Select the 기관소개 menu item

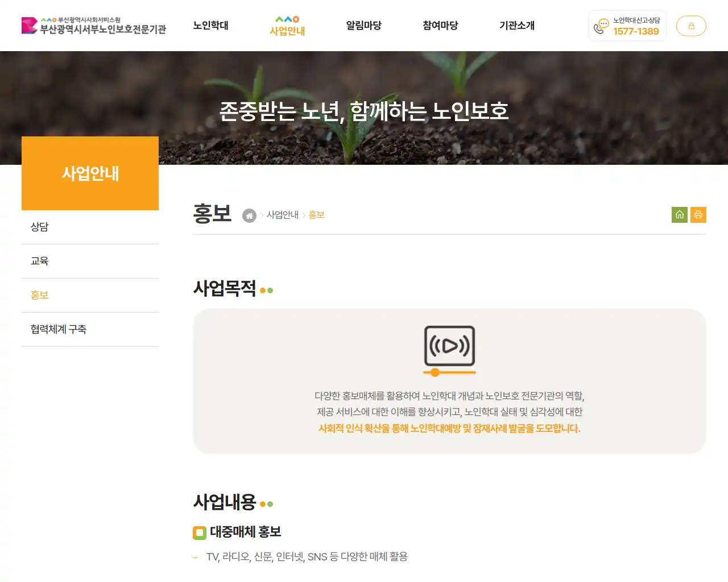[516, 26]
